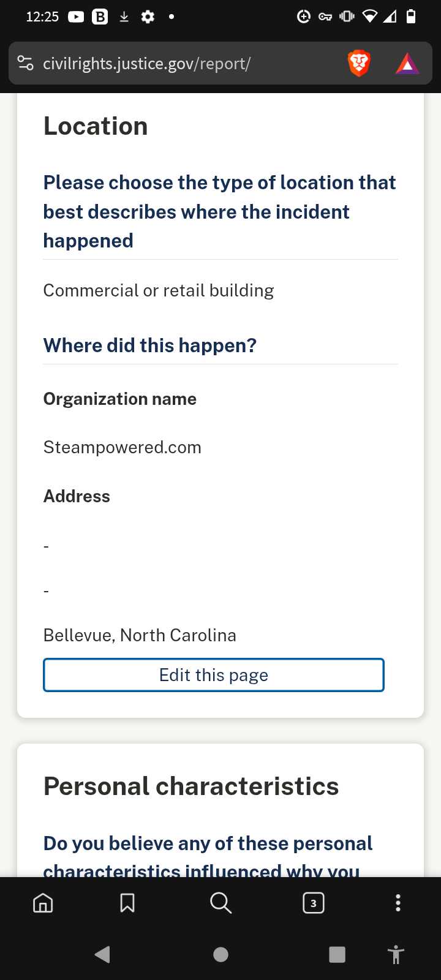441x980 pixels.
Task: Tap the Bellevue, North Carolina address text
Action: (x=140, y=635)
